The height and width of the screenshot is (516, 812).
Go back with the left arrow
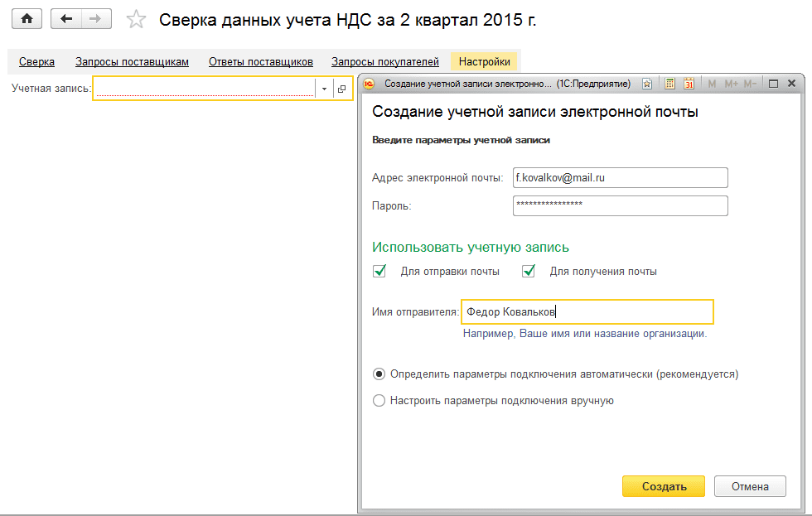point(67,19)
